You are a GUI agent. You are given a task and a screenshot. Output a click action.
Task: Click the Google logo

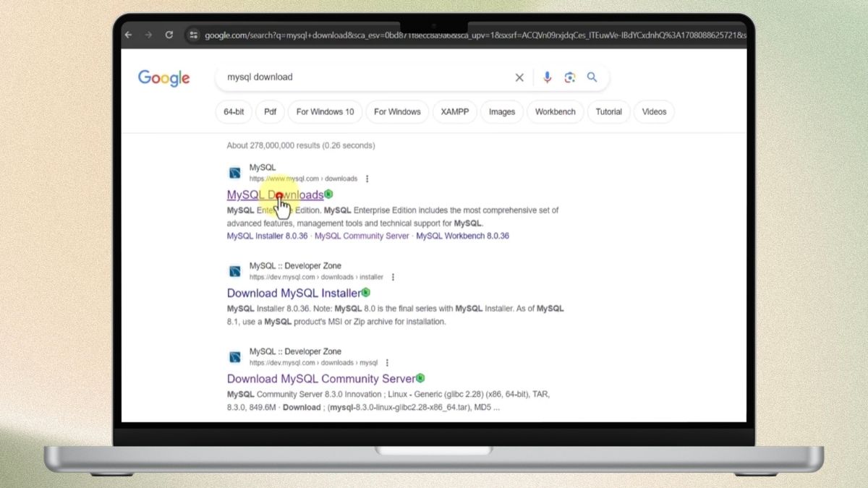click(x=164, y=78)
